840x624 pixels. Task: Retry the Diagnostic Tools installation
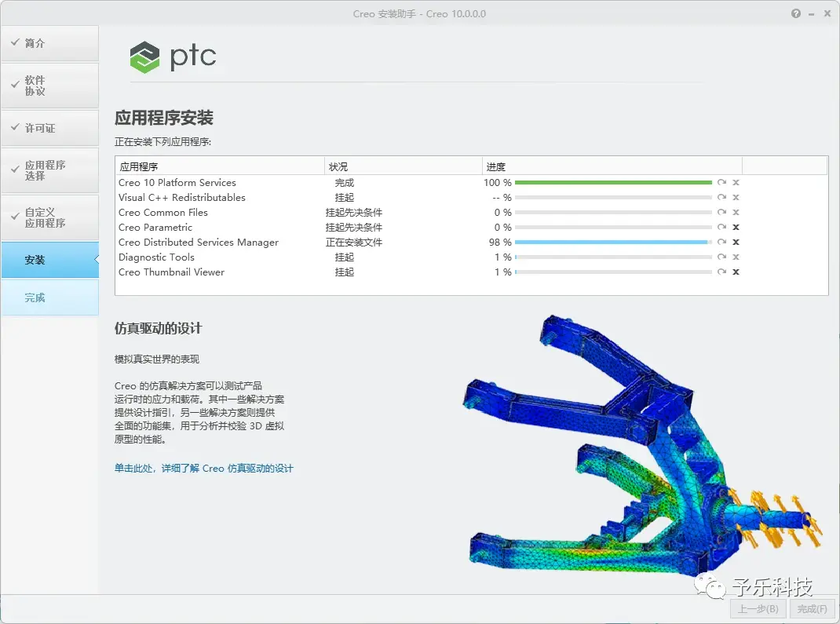tap(721, 257)
